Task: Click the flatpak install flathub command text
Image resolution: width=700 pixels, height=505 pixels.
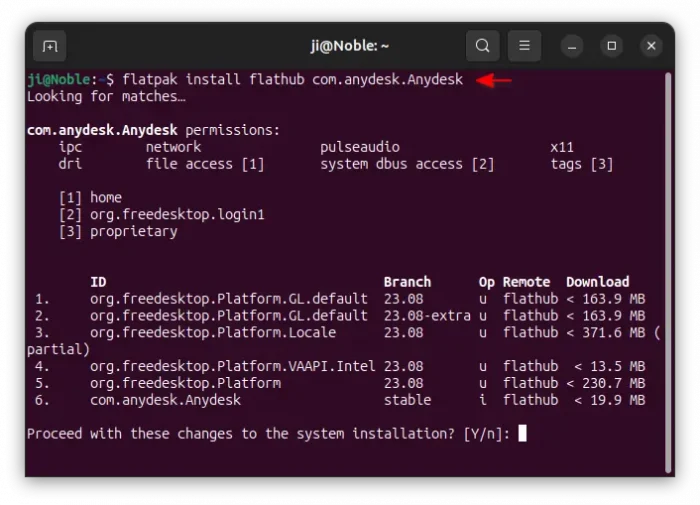Action: pos(293,79)
